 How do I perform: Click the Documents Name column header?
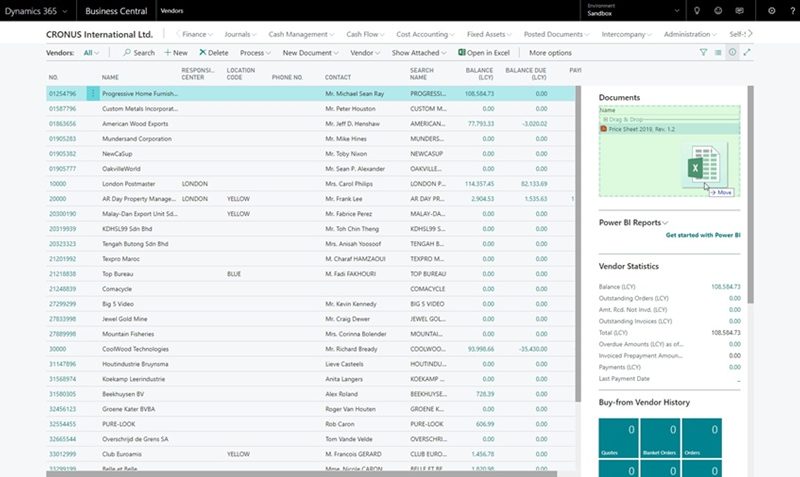coord(607,110)
